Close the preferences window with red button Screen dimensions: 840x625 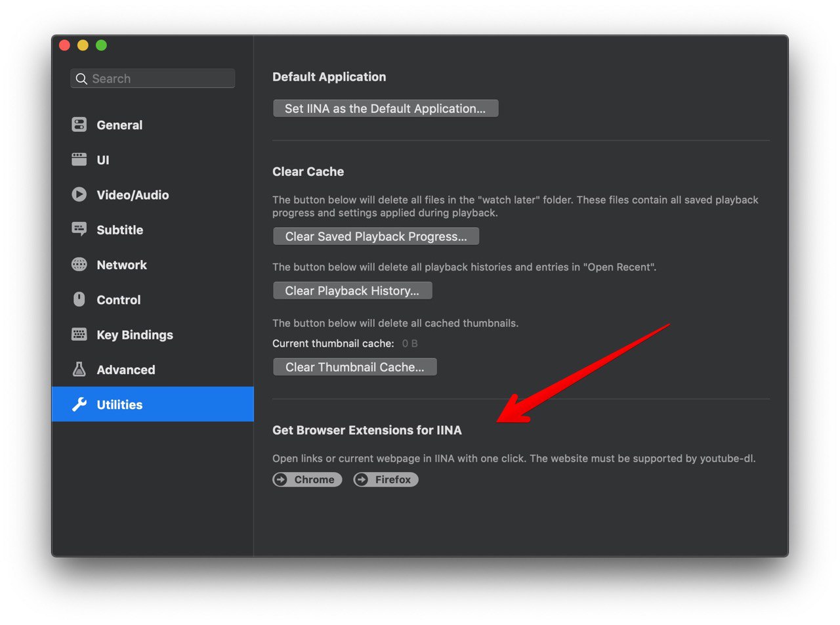click(64, 45)
